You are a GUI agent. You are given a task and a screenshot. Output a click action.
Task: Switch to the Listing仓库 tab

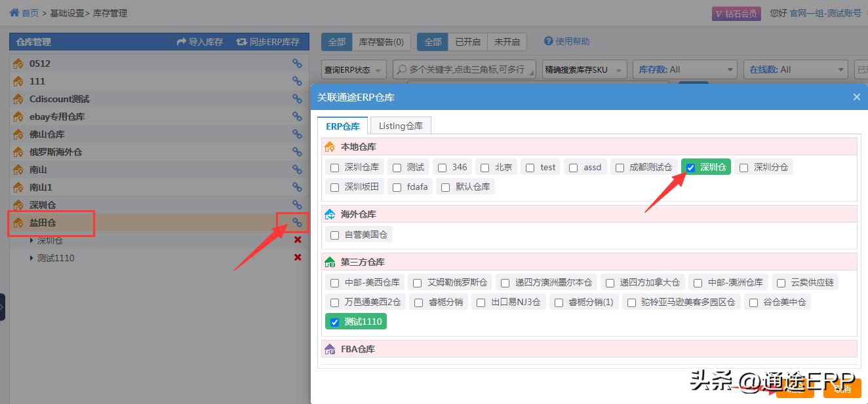tap(400, 124)
